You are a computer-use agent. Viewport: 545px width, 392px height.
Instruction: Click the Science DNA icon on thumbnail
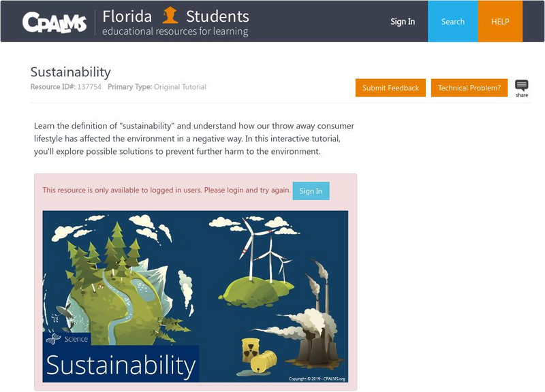pos(54,338)
